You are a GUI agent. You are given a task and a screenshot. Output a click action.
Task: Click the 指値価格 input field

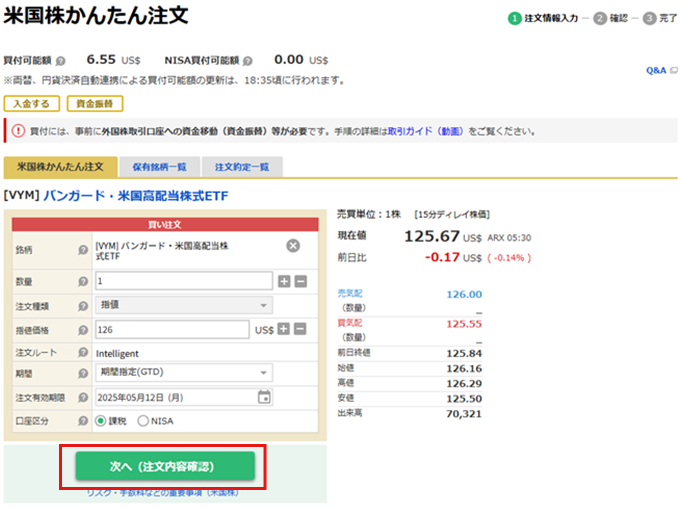(x=171, y=329)
